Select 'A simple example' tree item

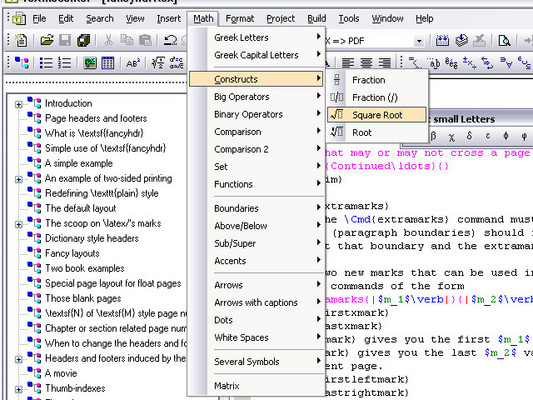point(79,163)
